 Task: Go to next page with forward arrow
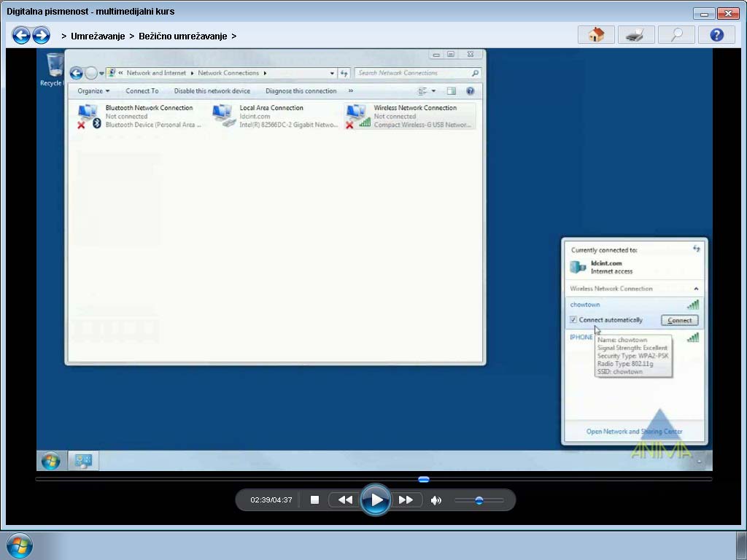41,35
